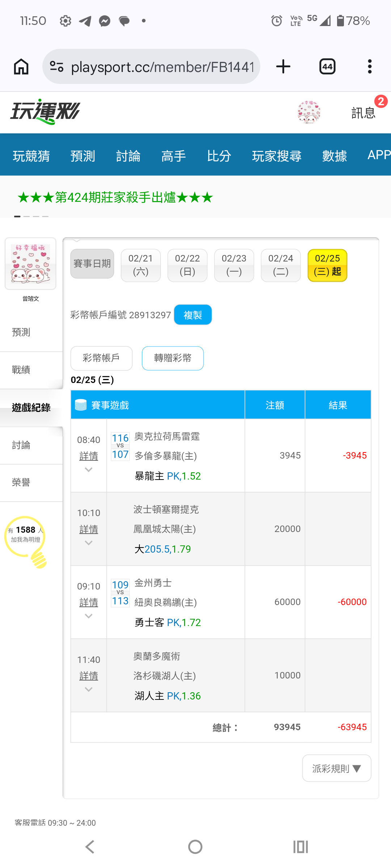This screenshot has height=868, width=391.
Task: Open the tab switcher showing 44 tabs
Action: click(327, 67)
